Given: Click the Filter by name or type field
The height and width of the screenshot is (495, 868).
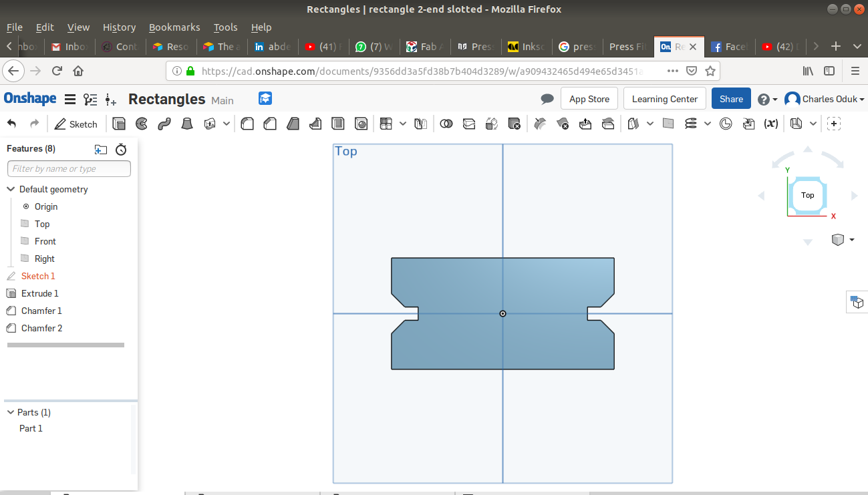Looking at the screenshot, I should click(x=69, y=169).
